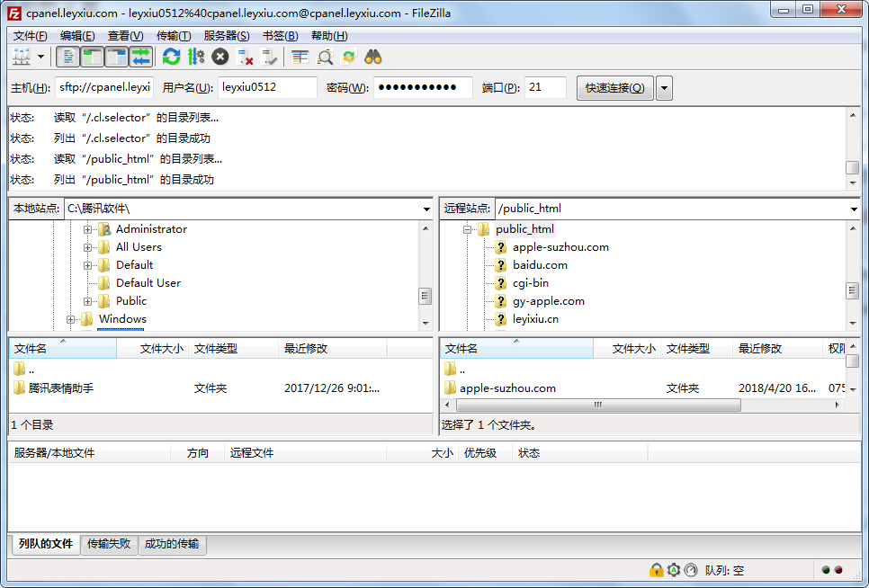Click the remote file list horizontal scrollbar
The image size is (869, 588).
pyautogui.click(x=598, y=405)
